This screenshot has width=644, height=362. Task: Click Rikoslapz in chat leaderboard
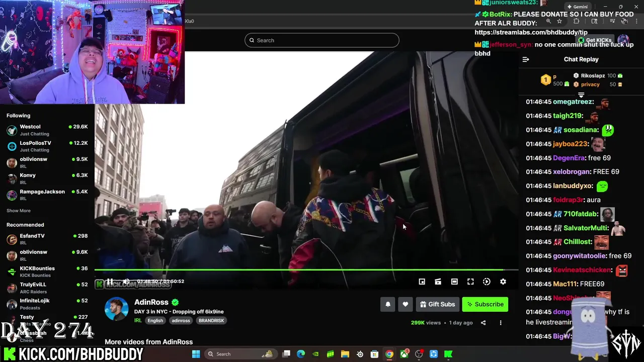(593, 76)
